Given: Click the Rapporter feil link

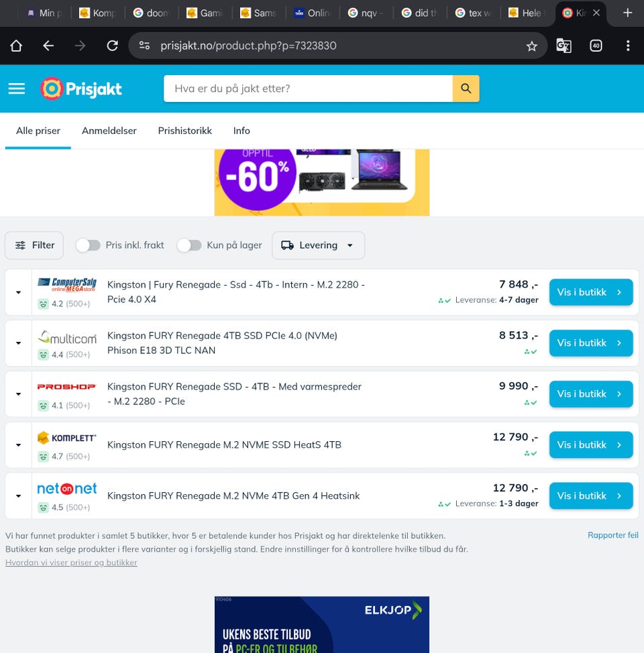Looking at the screenshot, I should [x=612, y=535].
